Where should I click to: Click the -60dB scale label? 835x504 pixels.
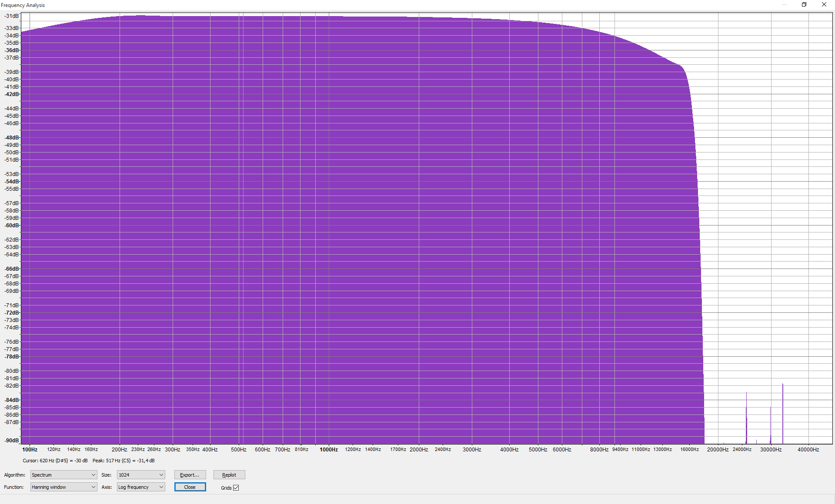pyautogui.click(x=12, y=225)
